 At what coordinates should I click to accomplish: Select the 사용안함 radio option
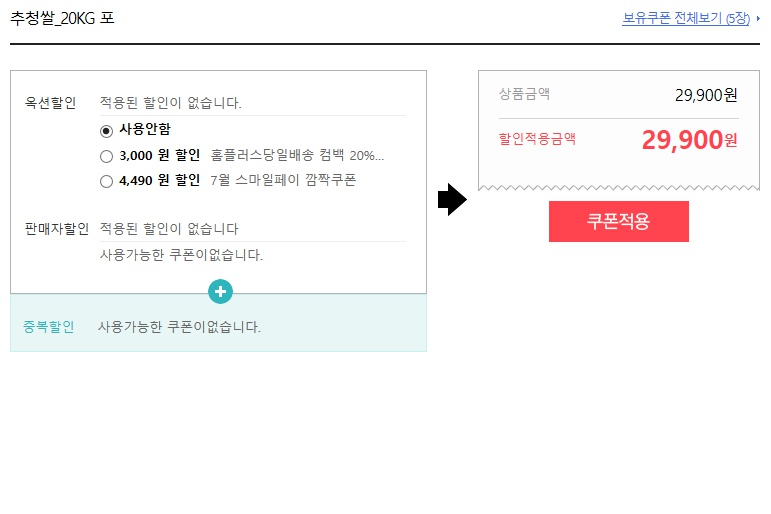107,130
